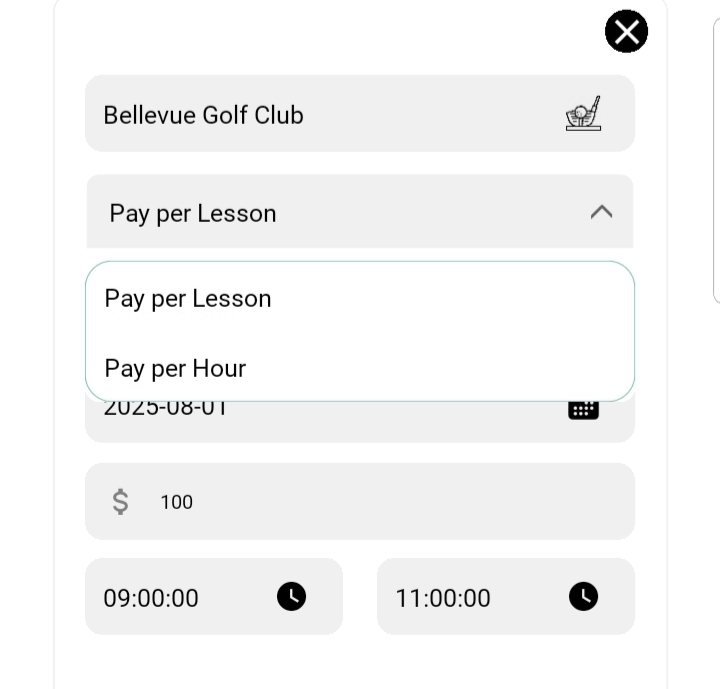Open the end time clock icon
This screenshot has height=689, width=720.
[583, 597]
